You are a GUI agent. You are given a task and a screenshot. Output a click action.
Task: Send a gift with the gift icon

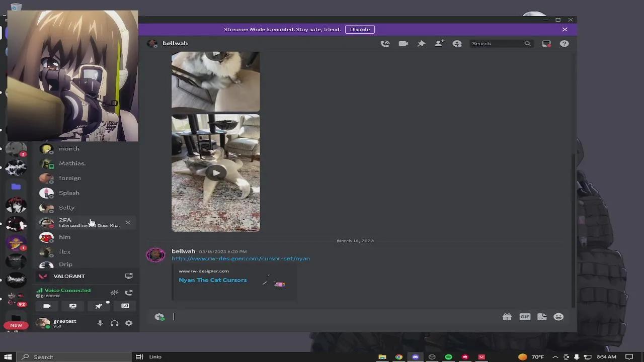click(x=507, y=317)
